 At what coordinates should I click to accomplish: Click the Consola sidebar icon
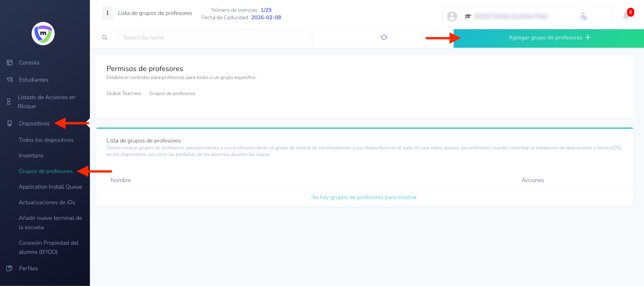tap(10, 63)
